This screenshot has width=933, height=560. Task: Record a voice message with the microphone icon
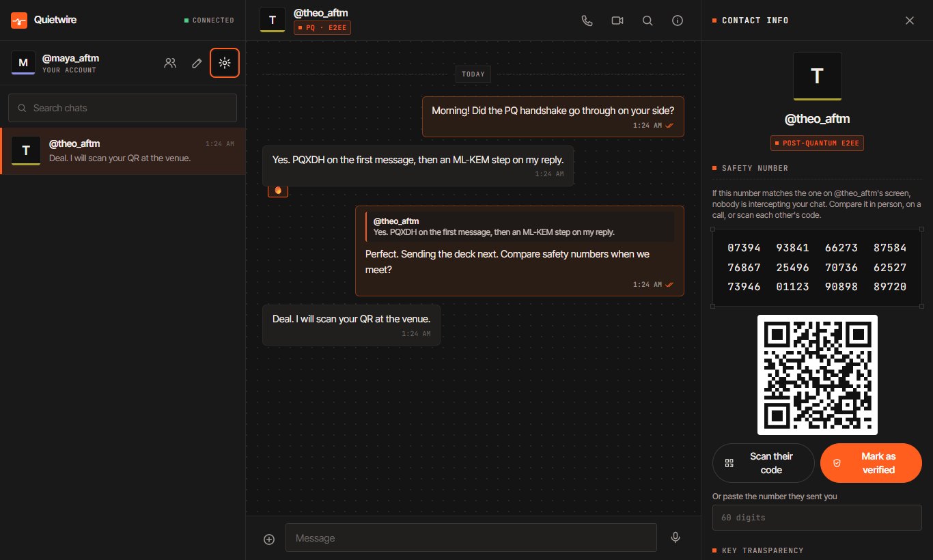tap(676, 537)
